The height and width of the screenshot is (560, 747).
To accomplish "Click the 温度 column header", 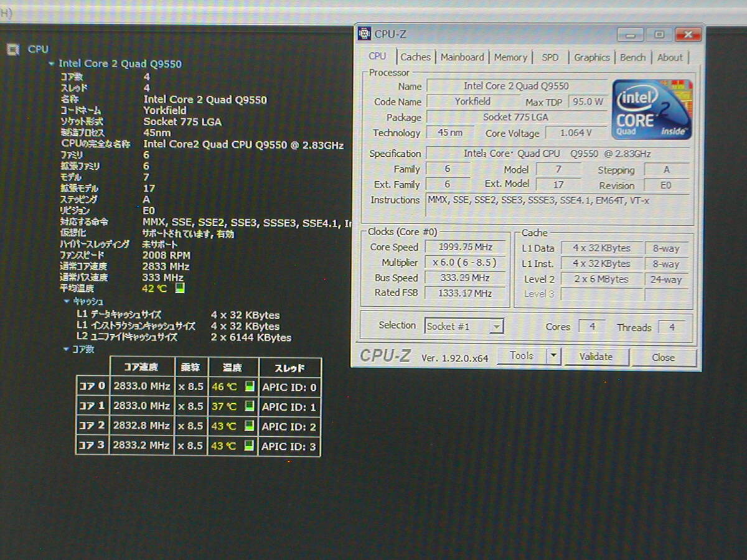I will pos(232,368).
